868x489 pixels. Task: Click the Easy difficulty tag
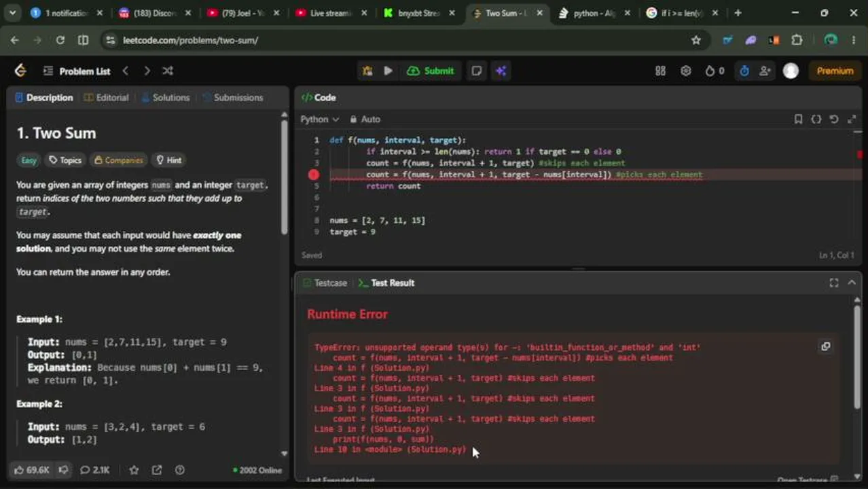29,160
